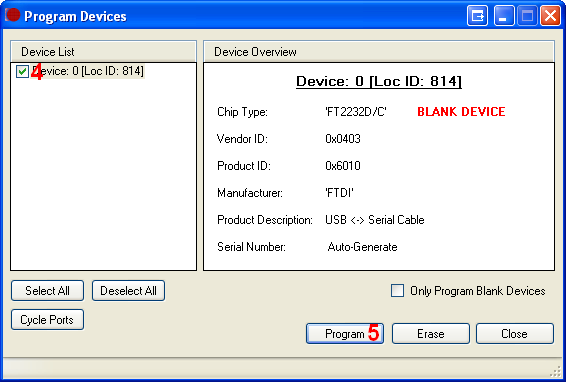Select Device: 0 [Loc ID: 814] list entry
This screenshot has height=382, width=566.
tap(88, 71)
